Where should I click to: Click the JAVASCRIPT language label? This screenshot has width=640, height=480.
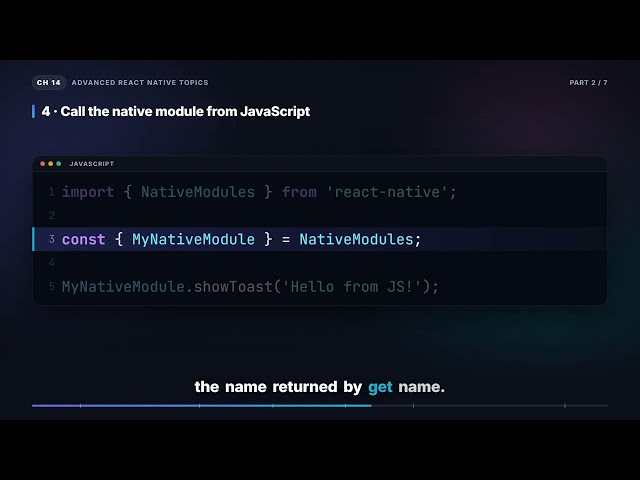click(x=92, y=164)
